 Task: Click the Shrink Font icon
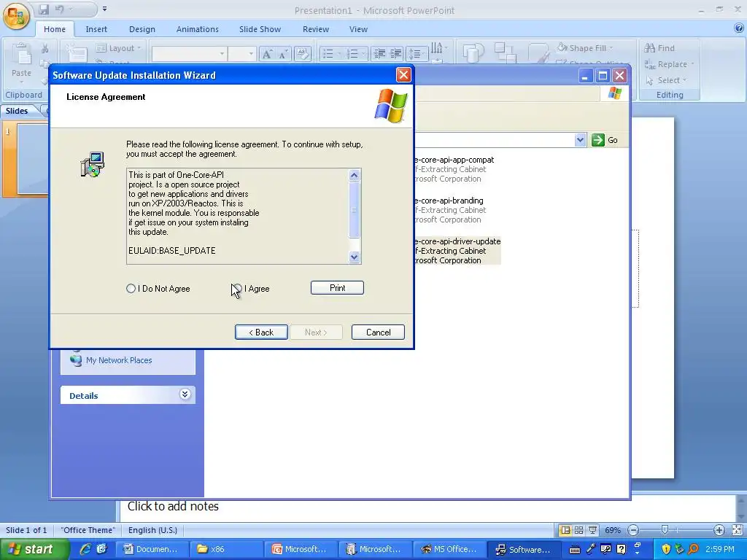coord(283,54)
